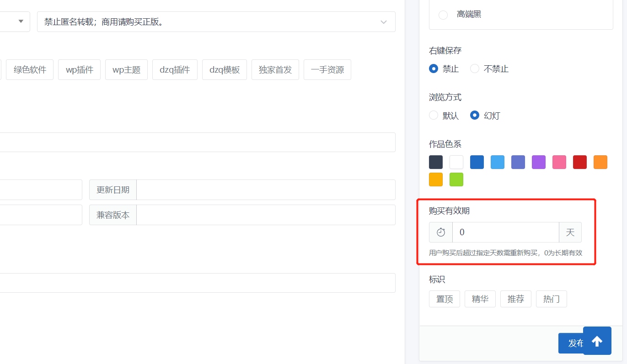Pick the orange color swatch
Image resolution: width=627 pixels, height=364 pixels.
600,162
